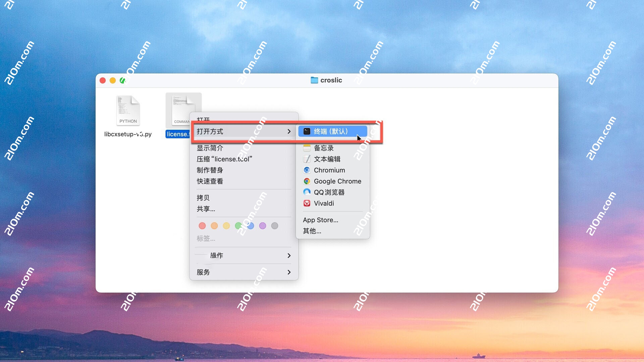Open license file in 文本编辑
This screenshot has width=644, height=362.
click(327, 159)
